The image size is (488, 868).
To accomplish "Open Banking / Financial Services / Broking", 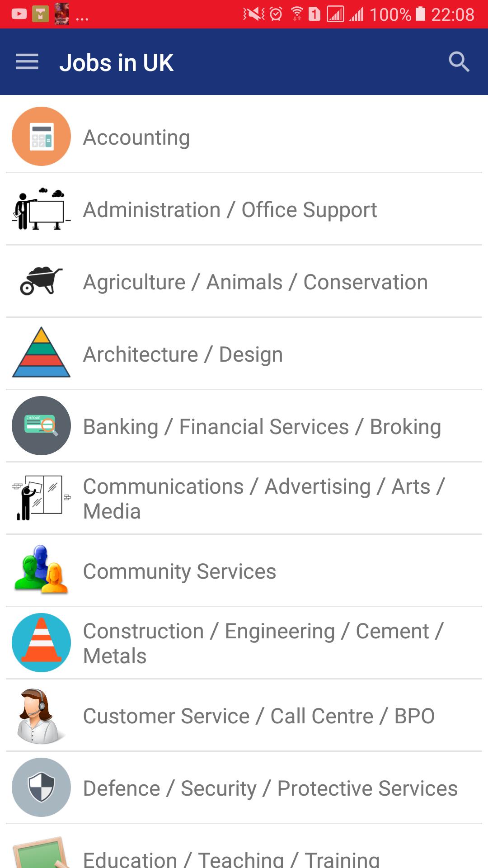I will click(244, 426).
